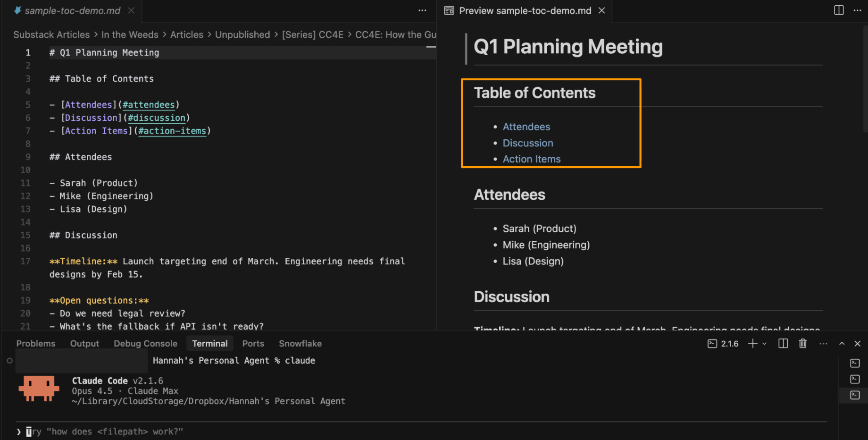This screenshot has height=440, width=868.
Task: Open the Debug Console tab
Action: tap(145, 344)
